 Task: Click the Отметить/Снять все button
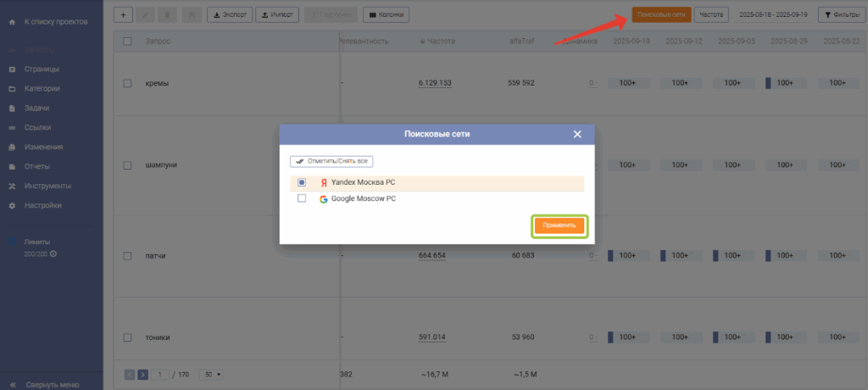click(x=331, y=161)
